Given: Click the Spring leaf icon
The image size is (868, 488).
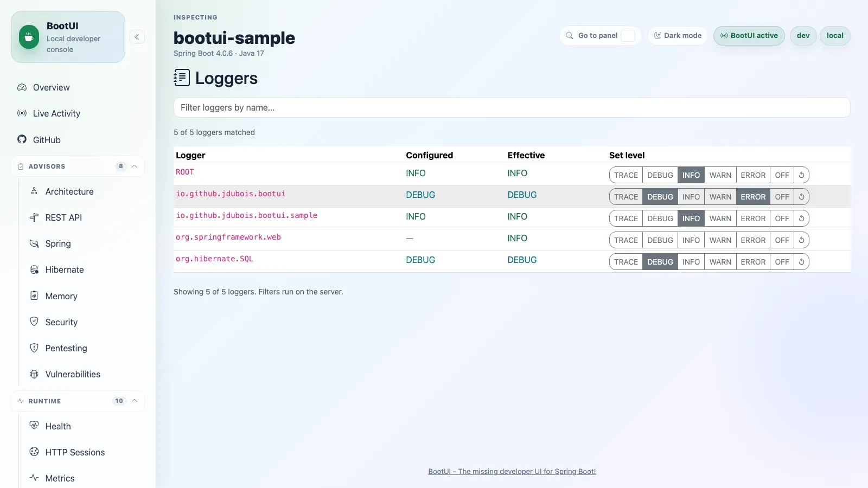Looking at the screenshot, I should click(x=34, y=243).
